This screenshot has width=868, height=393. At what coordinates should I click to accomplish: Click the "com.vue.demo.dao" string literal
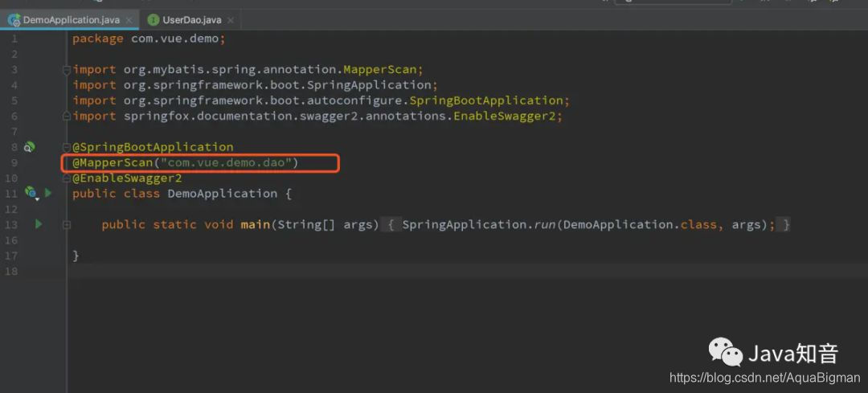coord(225,162)
